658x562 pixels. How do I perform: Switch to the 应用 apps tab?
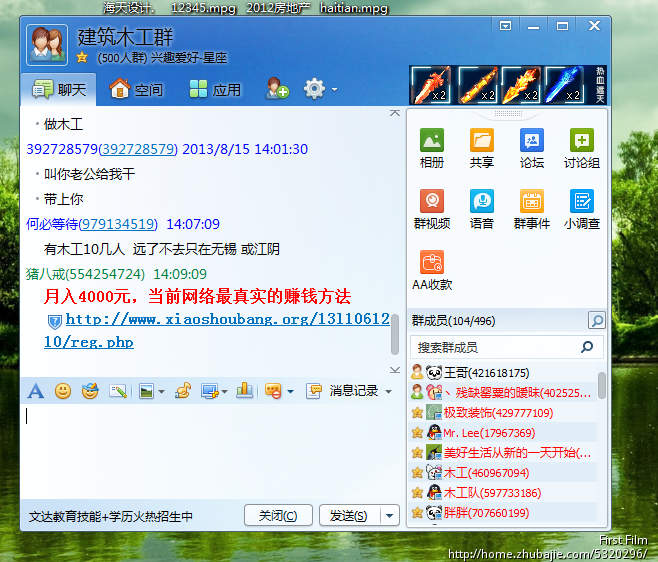tap(215, 89)
